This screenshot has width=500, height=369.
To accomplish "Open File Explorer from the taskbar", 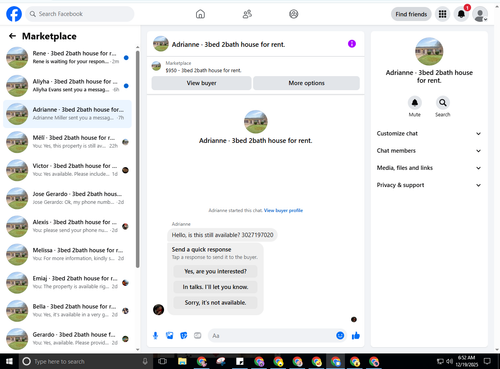I will 182,361.
